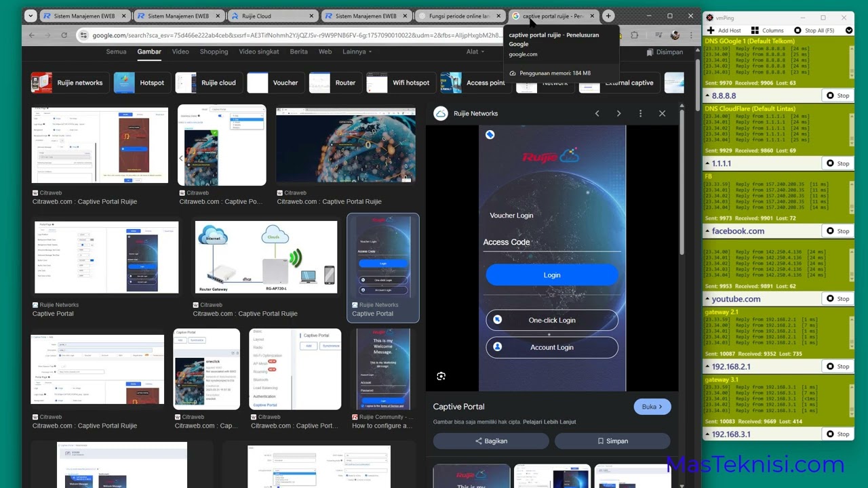Open Chrome profile avatar
The width and height of the screenshot is (868, 488).
click(675, 35)
